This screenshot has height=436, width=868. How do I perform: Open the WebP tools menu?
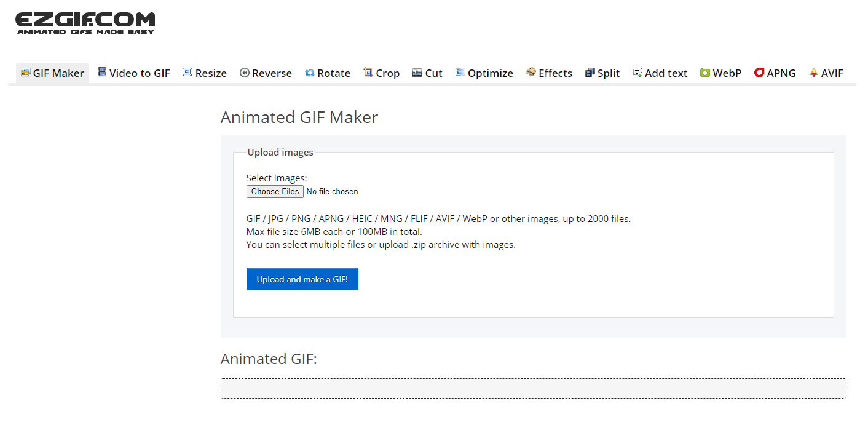click(x=721, y=73)
